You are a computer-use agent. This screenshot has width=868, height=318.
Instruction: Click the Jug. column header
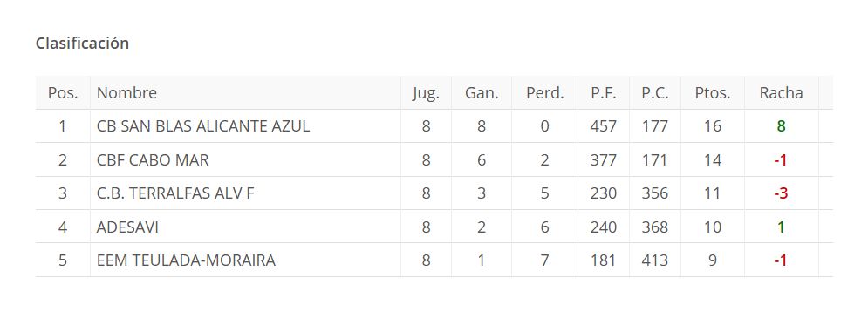click(x=426, y=93)
